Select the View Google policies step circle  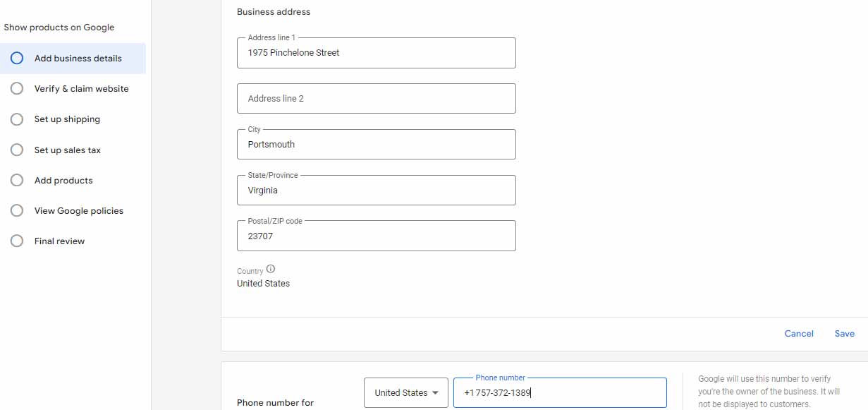pos(17,210)
